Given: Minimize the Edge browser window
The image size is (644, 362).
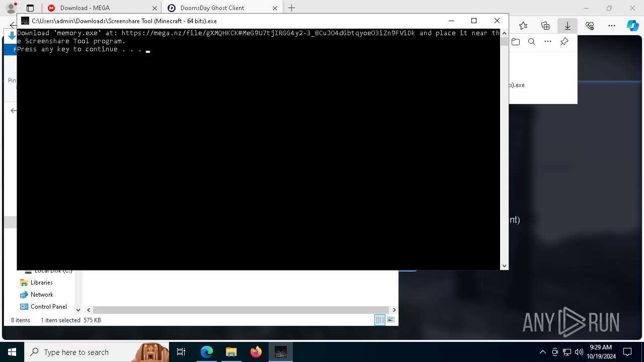Looking at the screenshot, I should tap(586, 8).
